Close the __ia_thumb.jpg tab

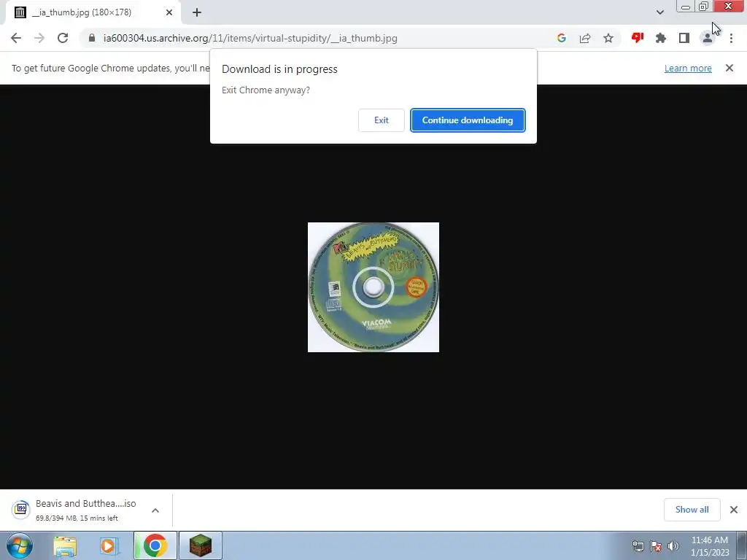tap(169, 12)
